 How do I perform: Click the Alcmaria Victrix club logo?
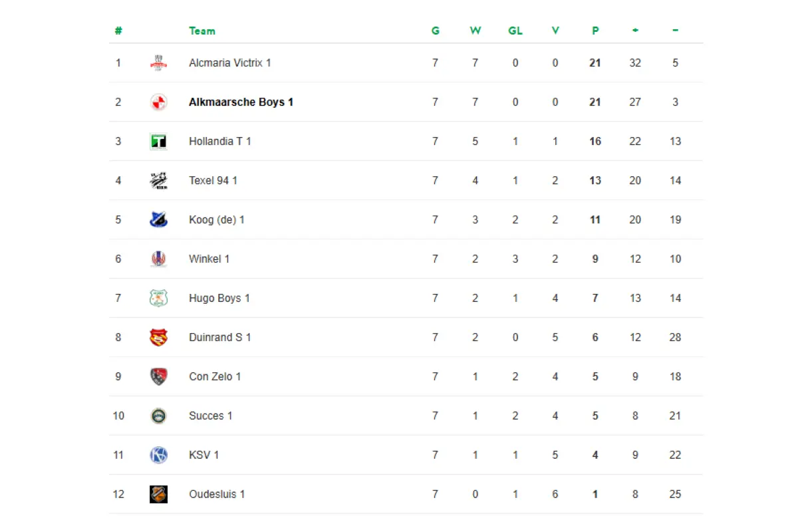158,63
